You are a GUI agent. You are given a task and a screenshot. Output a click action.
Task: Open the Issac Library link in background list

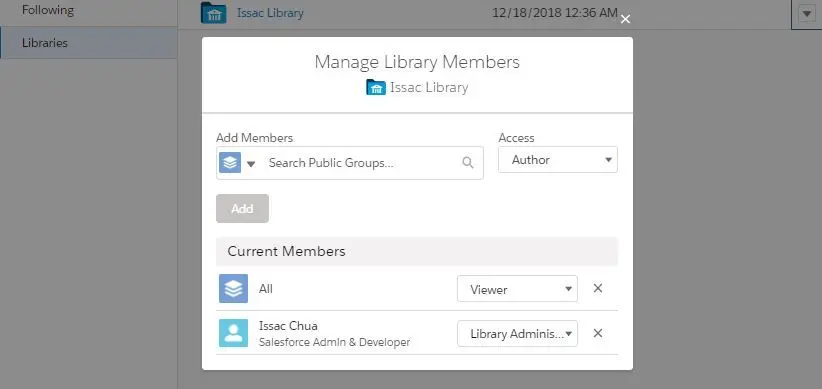tap(270, 13)
